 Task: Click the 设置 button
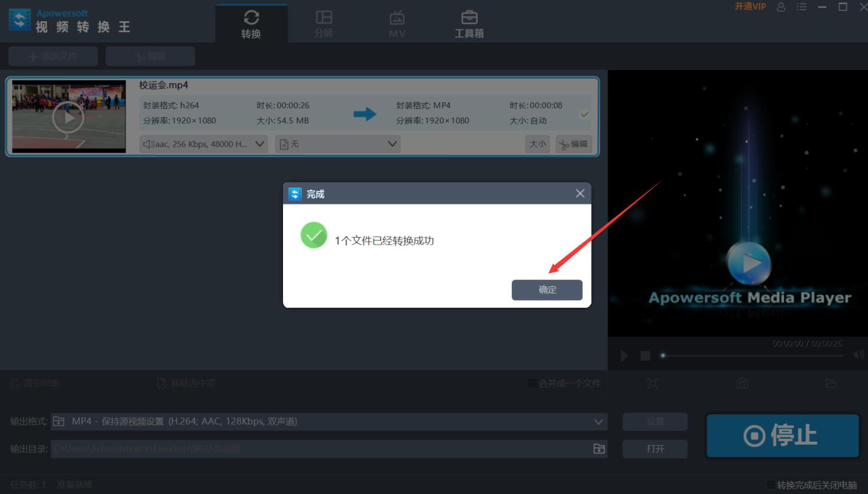[x=655, y=421]
